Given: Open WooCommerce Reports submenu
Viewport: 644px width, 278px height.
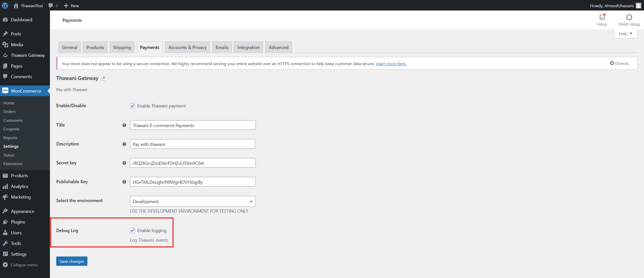Looking at the screenshot, I should click(10, 138).
